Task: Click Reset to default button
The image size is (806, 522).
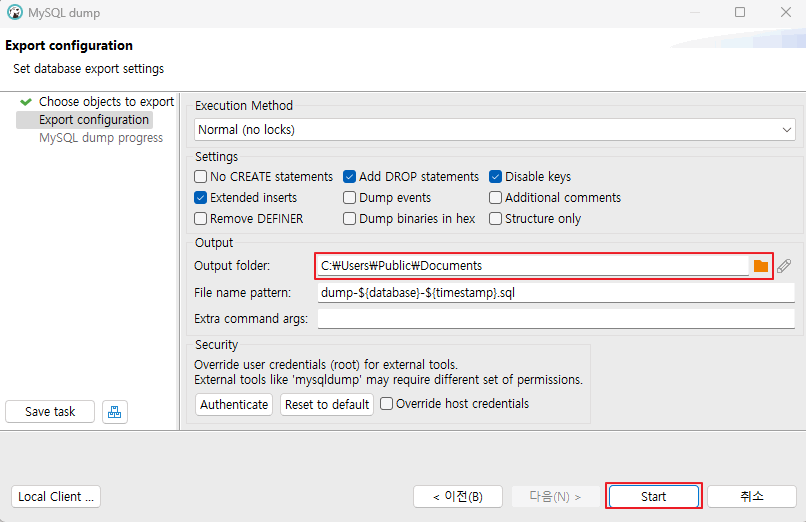Action: pos(327,405)
